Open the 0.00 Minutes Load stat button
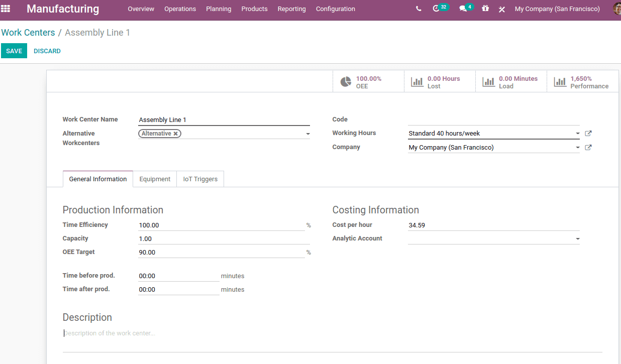 511,82
